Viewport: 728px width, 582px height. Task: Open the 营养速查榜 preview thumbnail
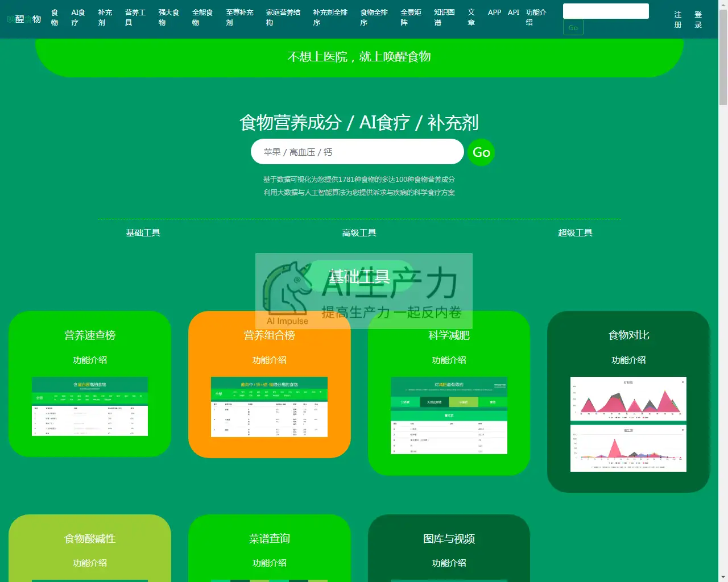[90, 406]
